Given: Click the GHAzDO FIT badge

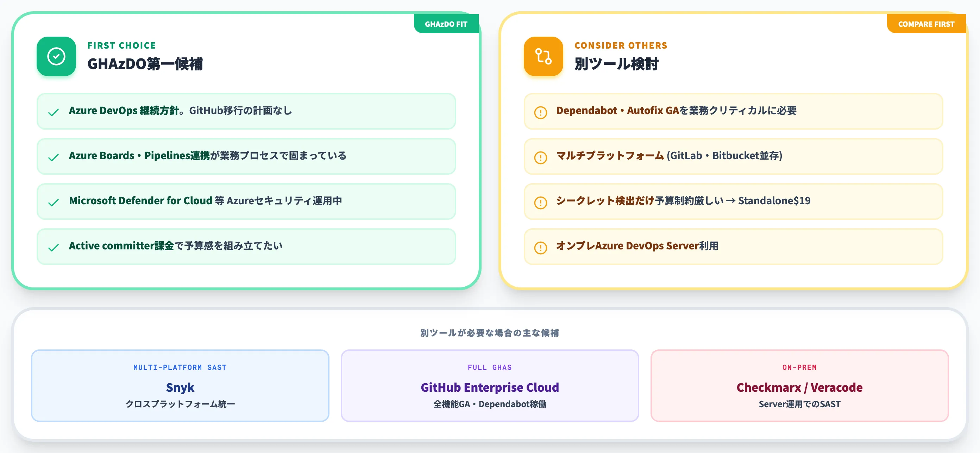Looking at the screenshot, I should 446,24.
